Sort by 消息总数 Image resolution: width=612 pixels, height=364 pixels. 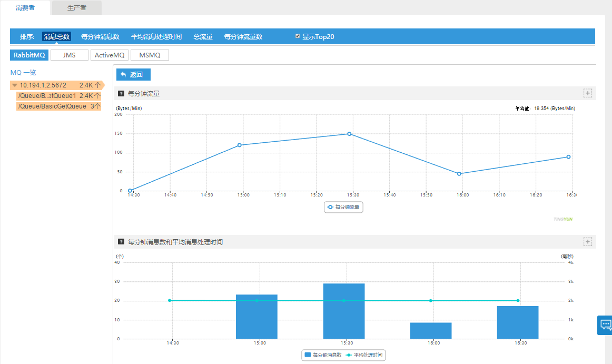point(56,37)
